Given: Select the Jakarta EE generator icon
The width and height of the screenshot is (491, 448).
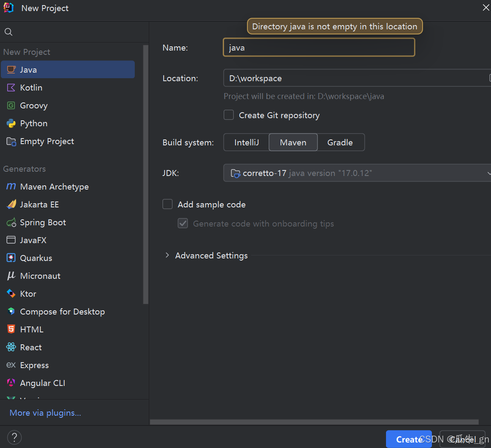Looking at the screenshot, I should (11, 204).
